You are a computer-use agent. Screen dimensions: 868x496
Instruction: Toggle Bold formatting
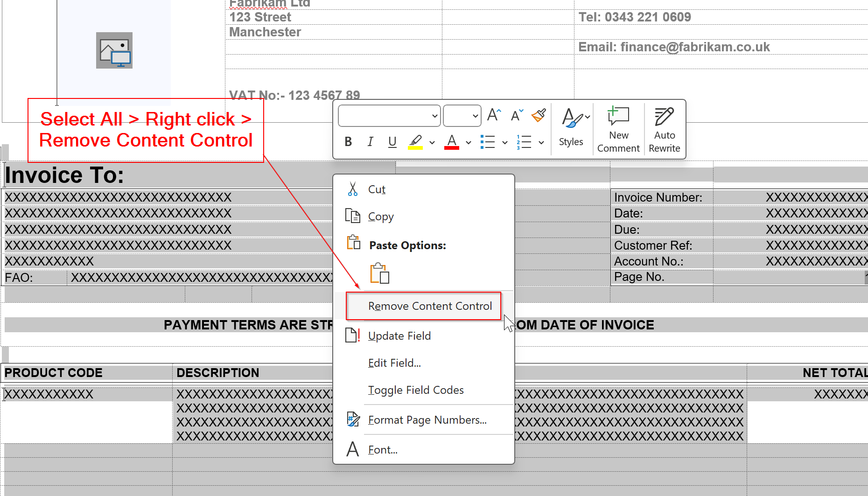tap(348, 142)
